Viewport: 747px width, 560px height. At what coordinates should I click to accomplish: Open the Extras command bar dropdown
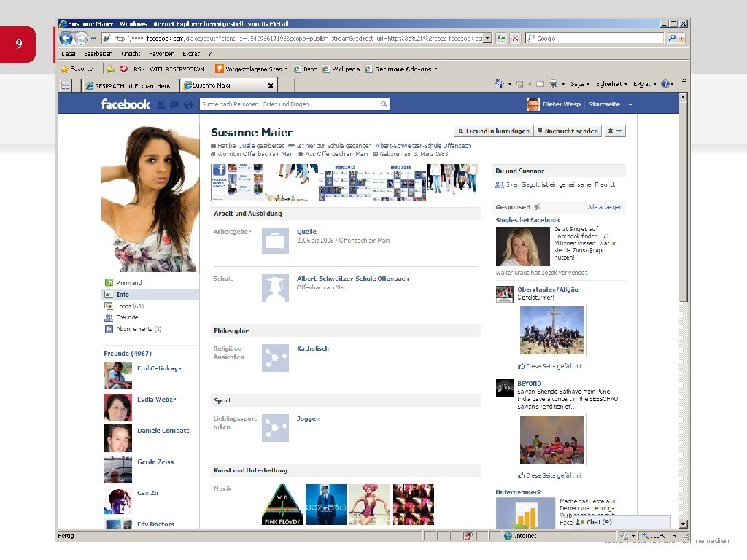coord(644,84)
